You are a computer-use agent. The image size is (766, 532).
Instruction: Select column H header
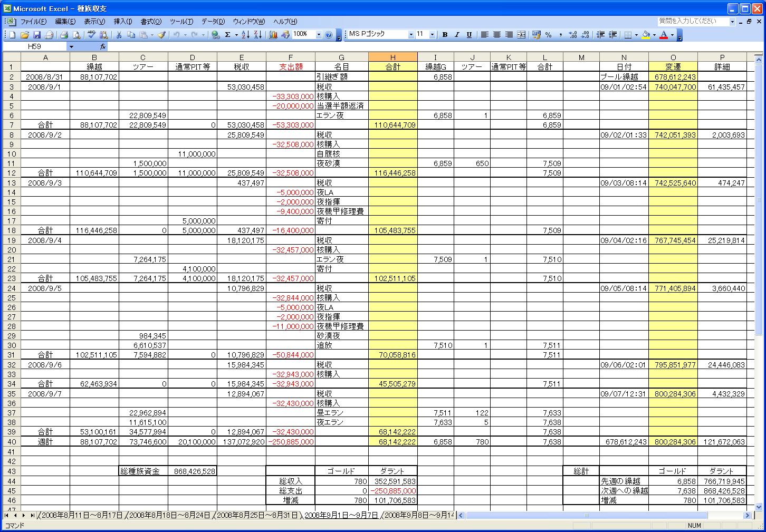tap(392, 57)
